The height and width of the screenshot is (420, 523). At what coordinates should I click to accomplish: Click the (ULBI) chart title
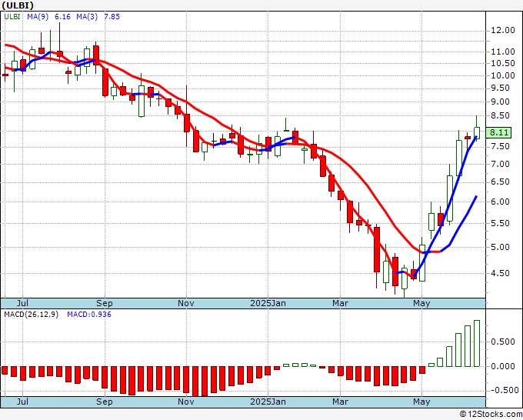[x=18, y=5]
